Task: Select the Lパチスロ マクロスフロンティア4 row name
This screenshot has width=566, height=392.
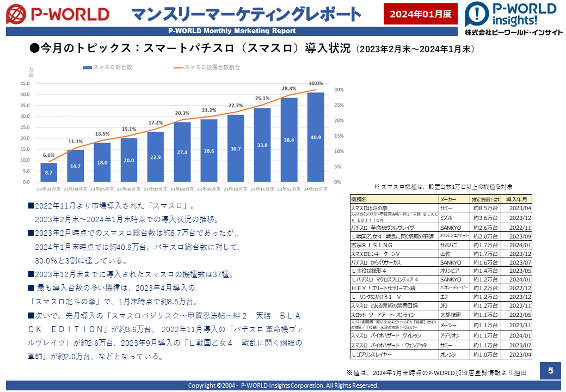Action: pos(384,279)
